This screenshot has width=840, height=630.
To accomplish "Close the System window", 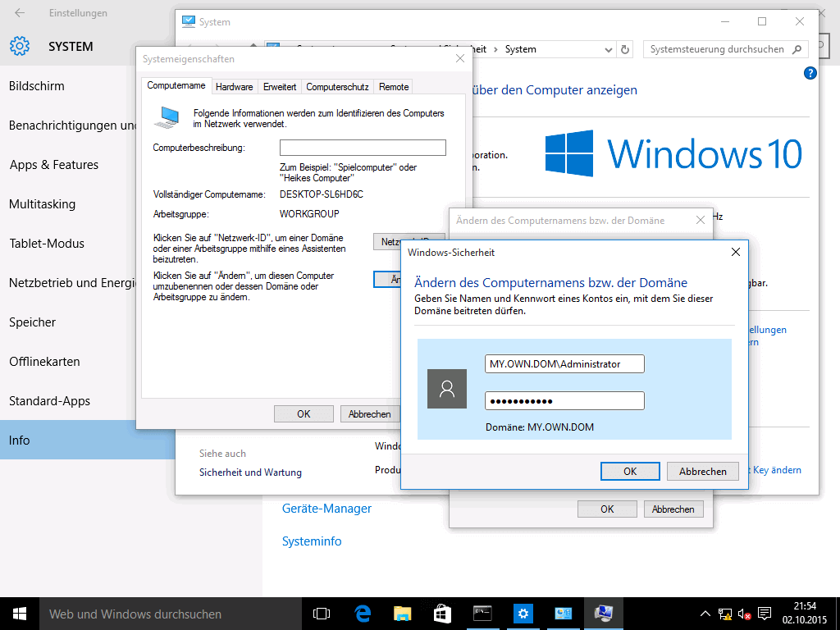I will pyautogui.click(x=800, y=21).
